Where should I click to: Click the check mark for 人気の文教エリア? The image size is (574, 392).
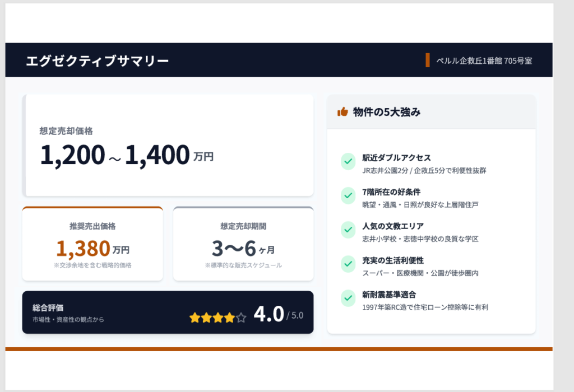[348, 230]
